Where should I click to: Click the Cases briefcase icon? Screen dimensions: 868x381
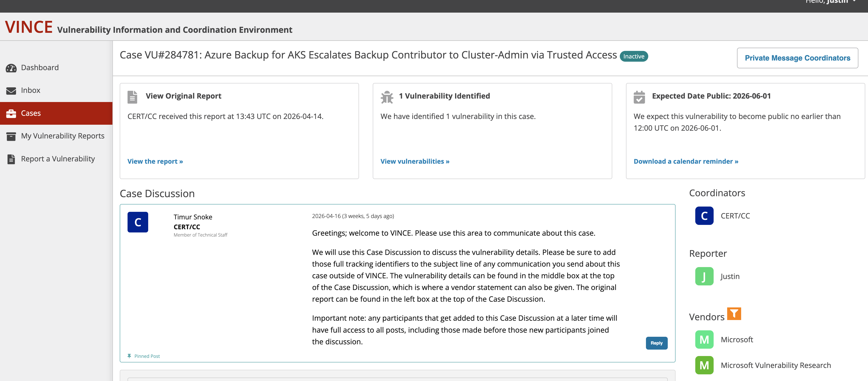(x=11, y=113)
